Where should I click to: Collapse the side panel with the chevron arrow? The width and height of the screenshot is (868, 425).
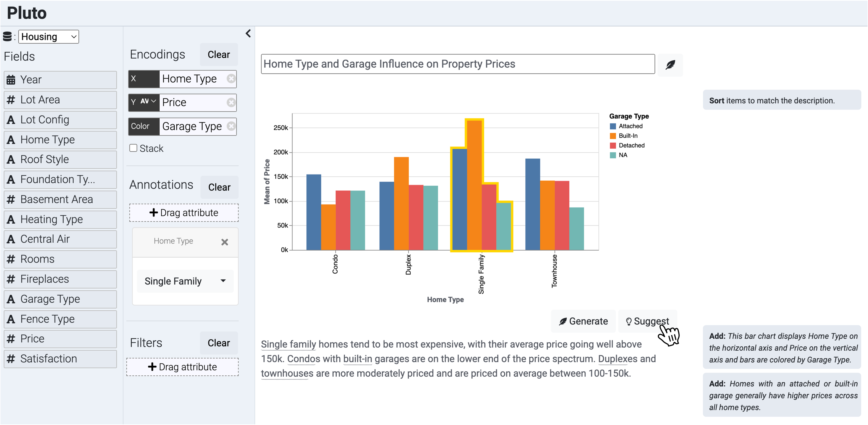click(248, 33)
